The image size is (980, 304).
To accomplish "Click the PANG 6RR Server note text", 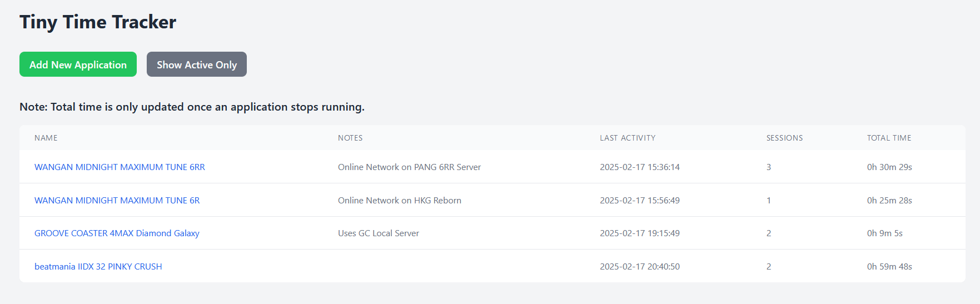I will pos(409,167).
